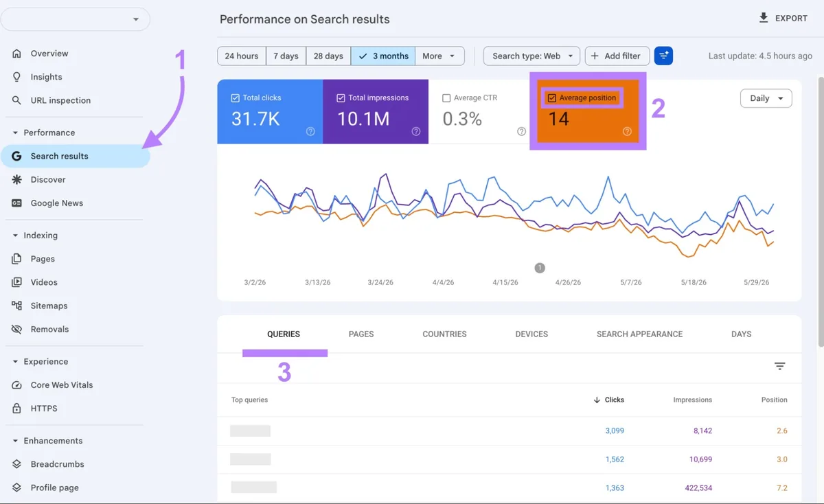Select the 24 hours date range
Viewport: 824px width, 504px height.
(x=242, y=56)
